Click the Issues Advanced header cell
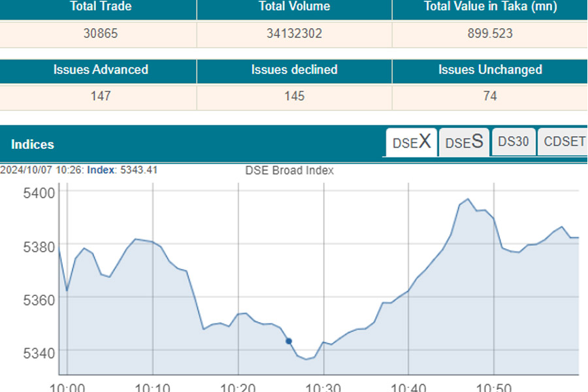This screenshot has height=392, width=588. pyautogui.click(x=101, y=70)
